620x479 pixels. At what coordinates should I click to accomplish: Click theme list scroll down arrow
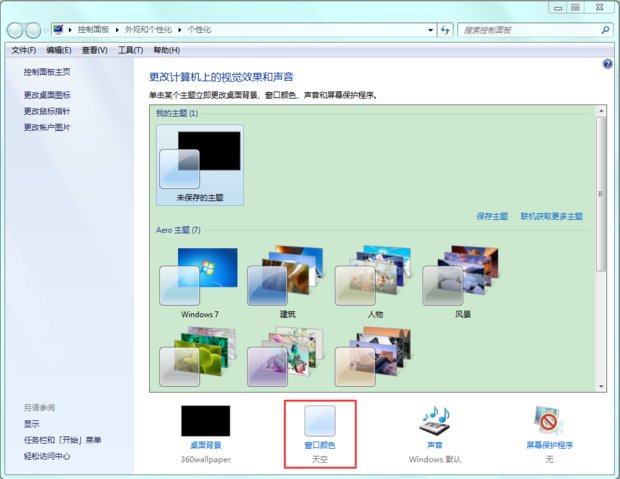(601, 386)
